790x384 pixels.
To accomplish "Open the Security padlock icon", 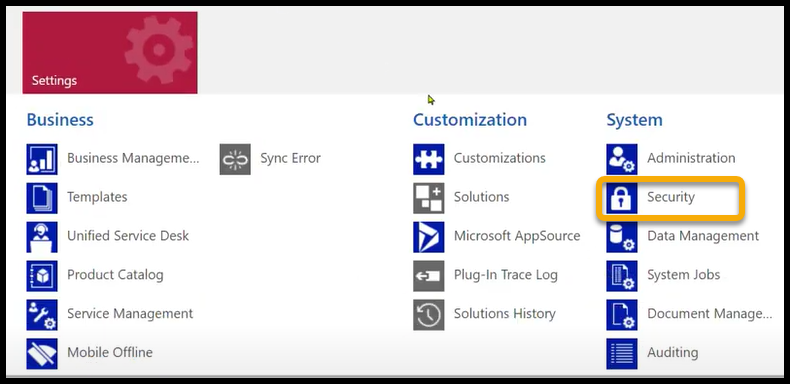I will click(622, 198).
